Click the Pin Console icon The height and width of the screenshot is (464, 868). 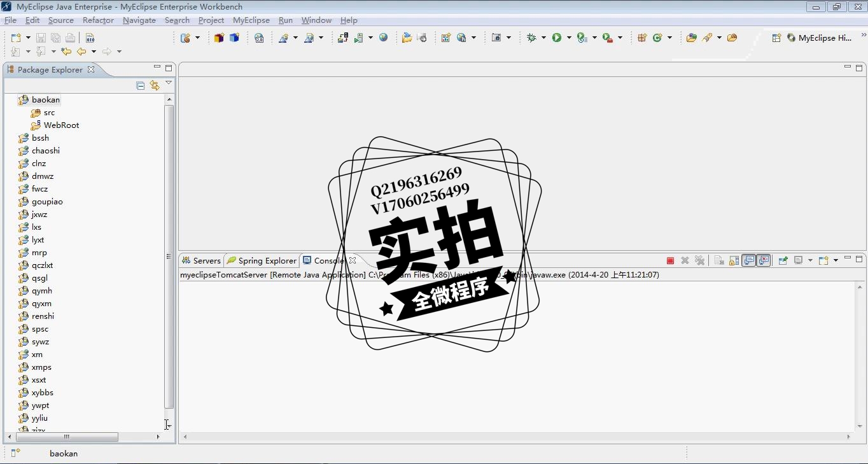(783, 260)
